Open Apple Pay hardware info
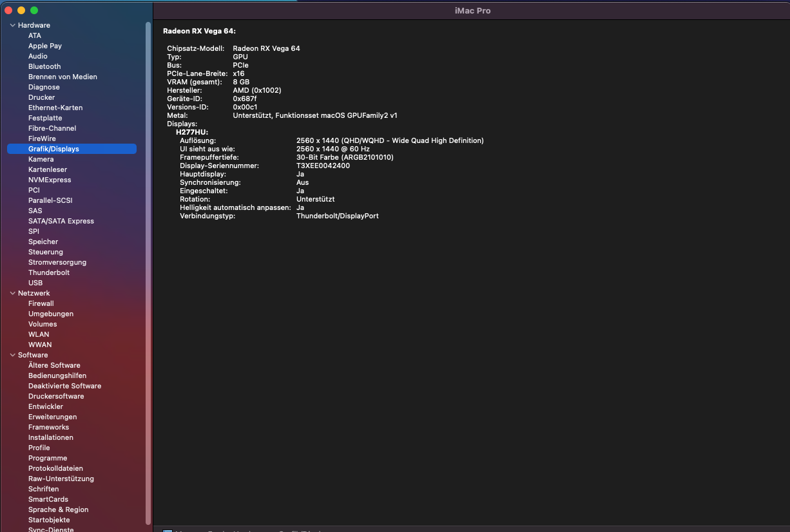The image size is (790, 532). click(45, 46)
